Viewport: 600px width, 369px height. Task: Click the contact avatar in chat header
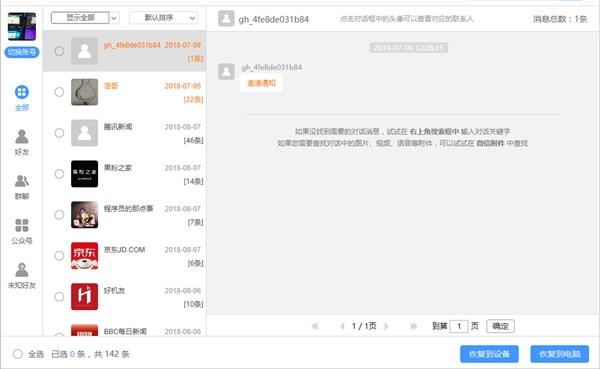(x=226, y=18)
